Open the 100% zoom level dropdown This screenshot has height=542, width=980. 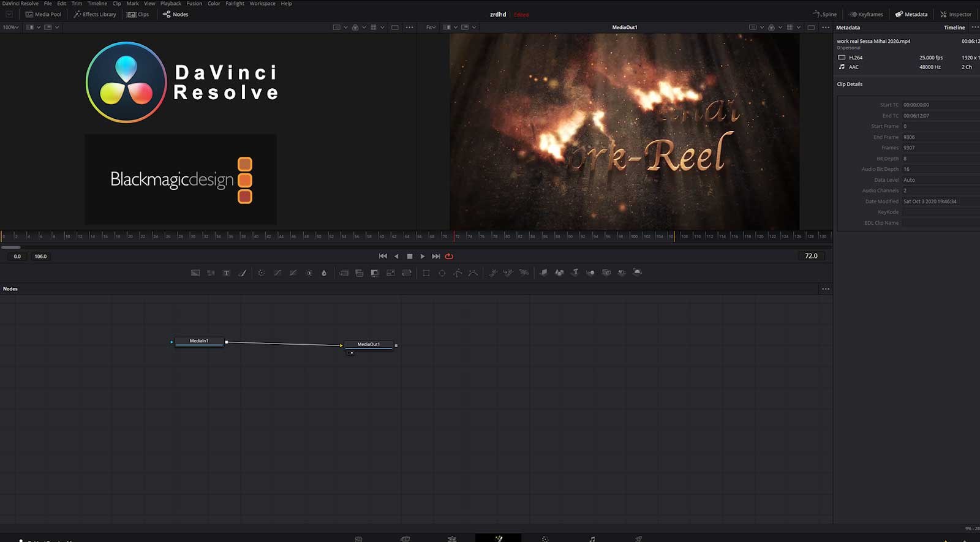[x=10, y=28]
